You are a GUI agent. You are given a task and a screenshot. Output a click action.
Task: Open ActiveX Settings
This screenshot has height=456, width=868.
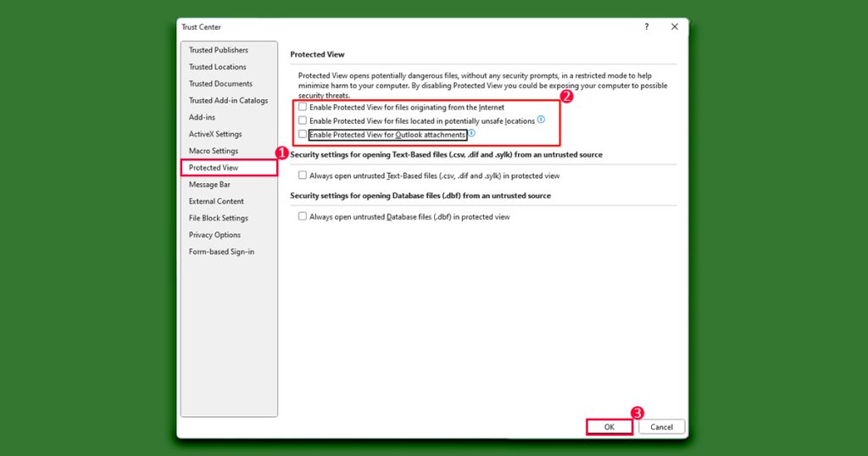[215, 134]
